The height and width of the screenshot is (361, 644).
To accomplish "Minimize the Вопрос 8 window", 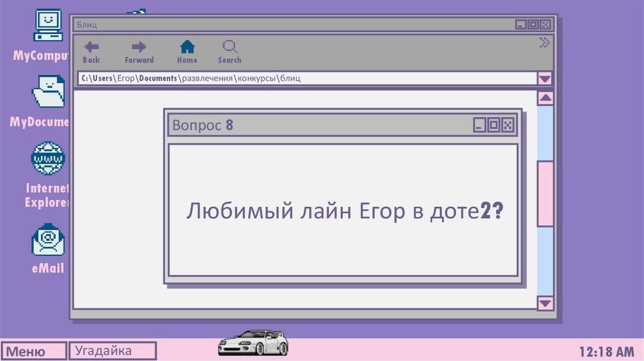I will coord(479,125).
